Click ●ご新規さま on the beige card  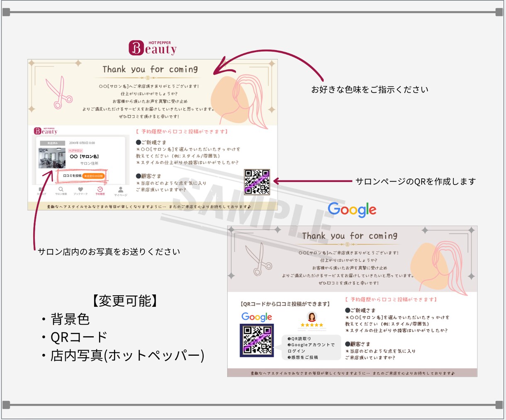tap(151, 142)
